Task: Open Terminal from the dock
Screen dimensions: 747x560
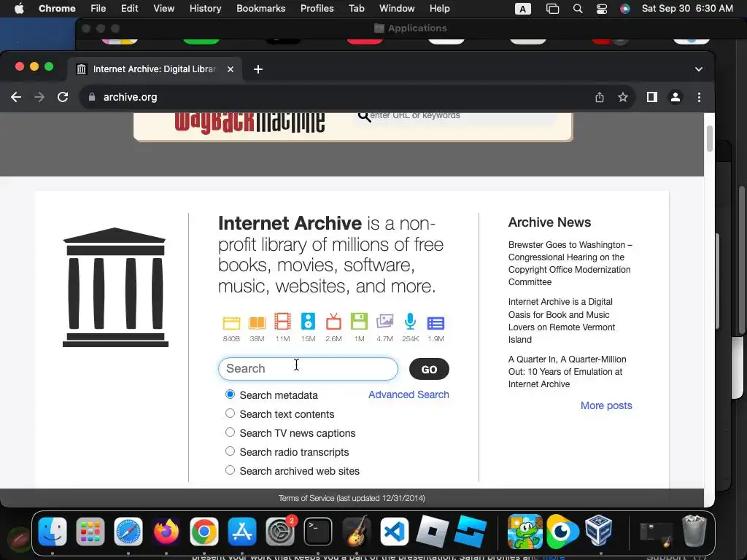Action: 318,531
